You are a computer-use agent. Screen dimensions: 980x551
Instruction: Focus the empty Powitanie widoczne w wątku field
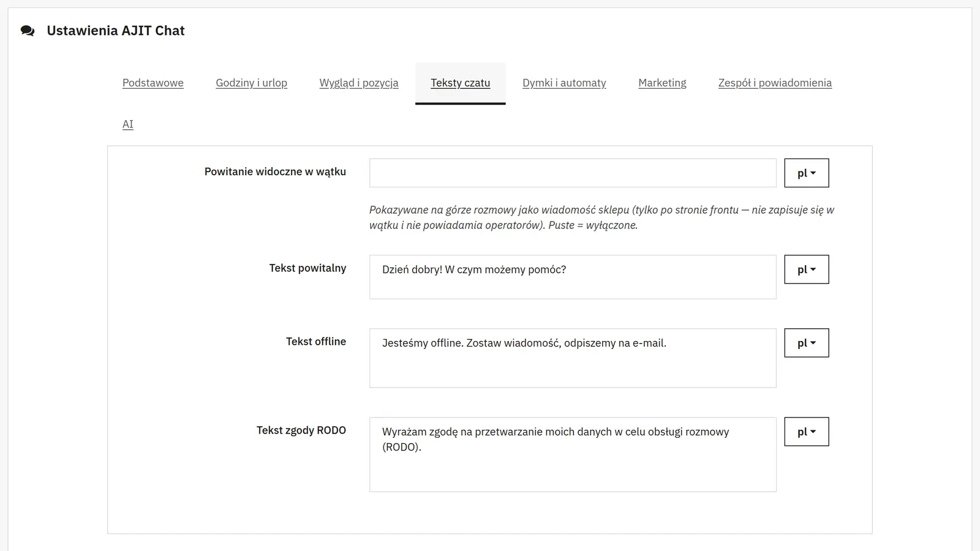[x=573, y=173]
